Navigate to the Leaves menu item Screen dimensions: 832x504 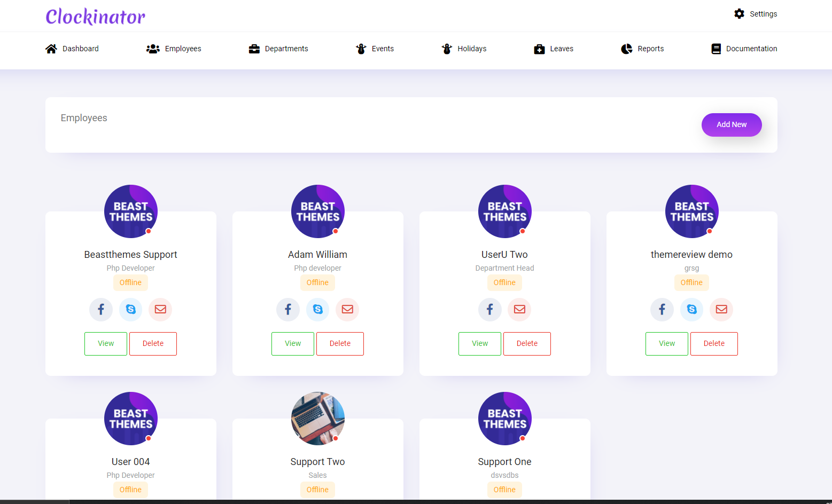(x=554, y=49)
